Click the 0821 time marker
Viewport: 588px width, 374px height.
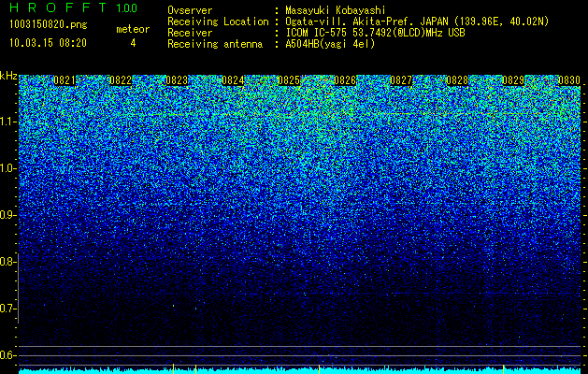pos(65,80)
